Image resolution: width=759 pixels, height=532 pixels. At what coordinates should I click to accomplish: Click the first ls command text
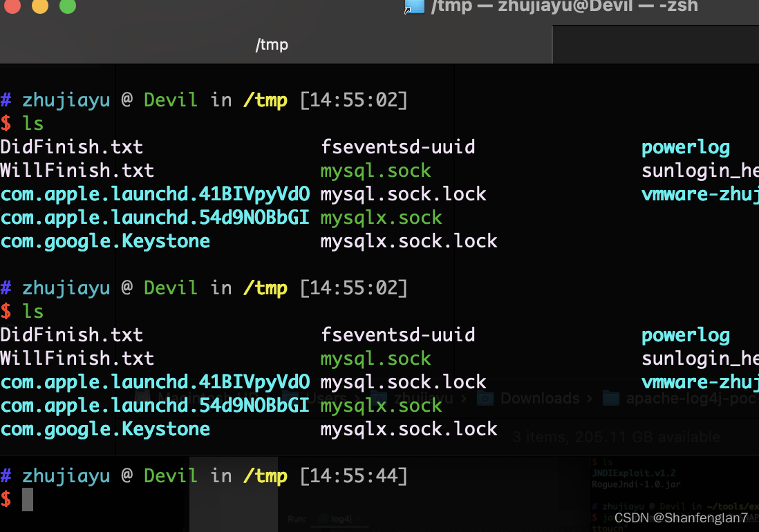tap(33, 123)
